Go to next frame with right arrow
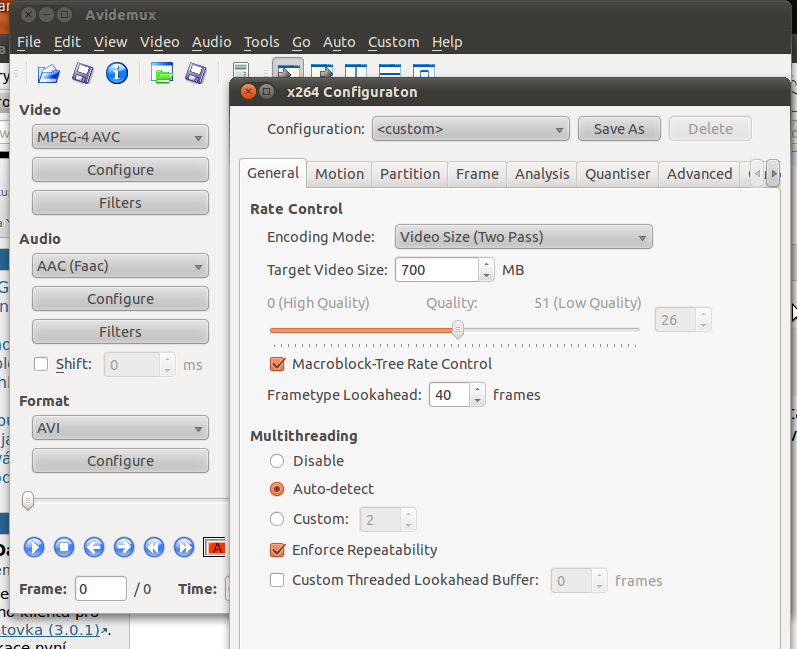The image size is (797, 649). 124,547
